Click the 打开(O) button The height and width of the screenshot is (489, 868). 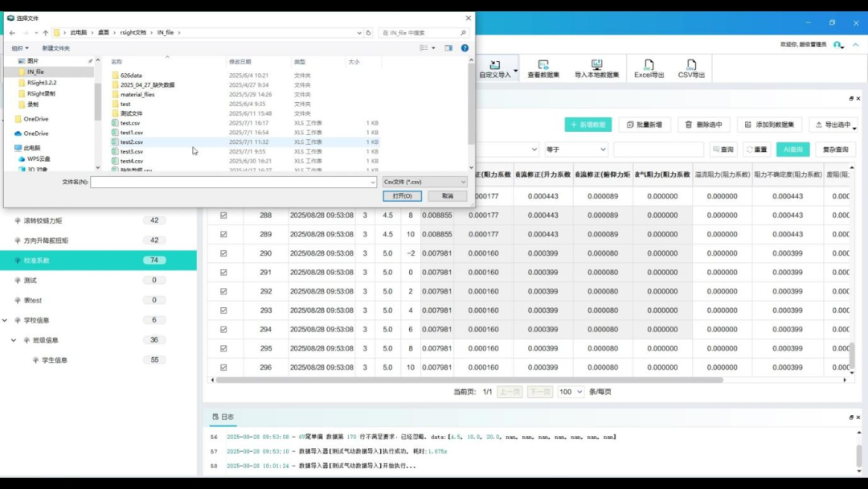(402, 196)
